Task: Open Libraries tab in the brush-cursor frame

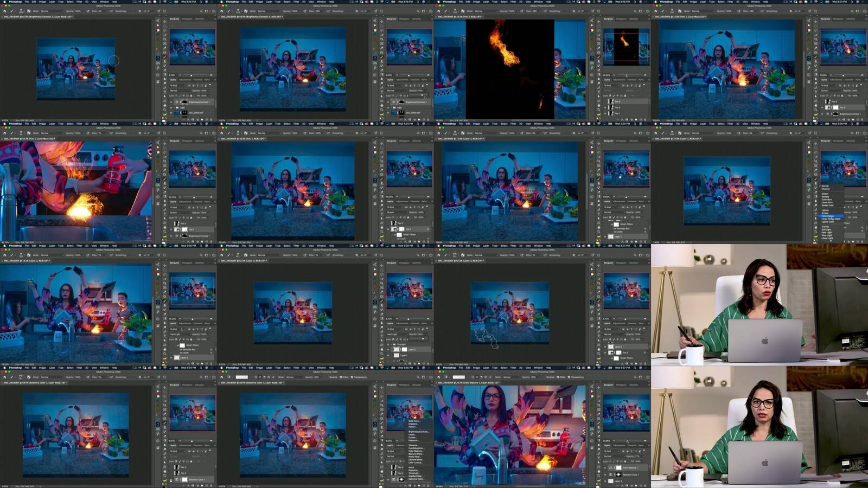Action: click(200, 19)
